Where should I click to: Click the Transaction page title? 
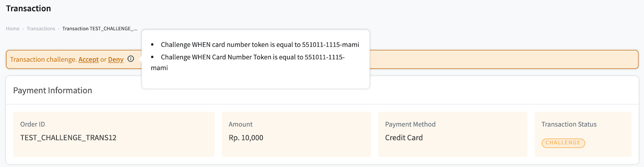click(29, 8)
